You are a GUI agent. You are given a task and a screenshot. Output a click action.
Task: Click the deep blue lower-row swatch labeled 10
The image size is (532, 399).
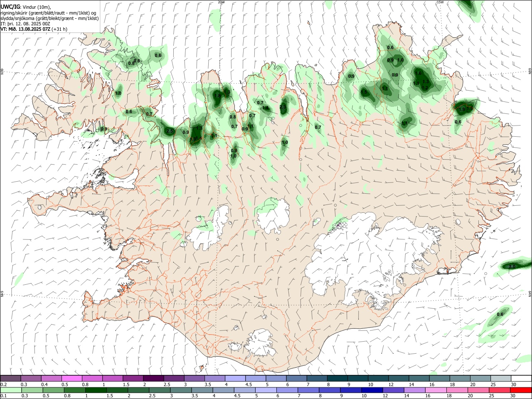(372, 390)
